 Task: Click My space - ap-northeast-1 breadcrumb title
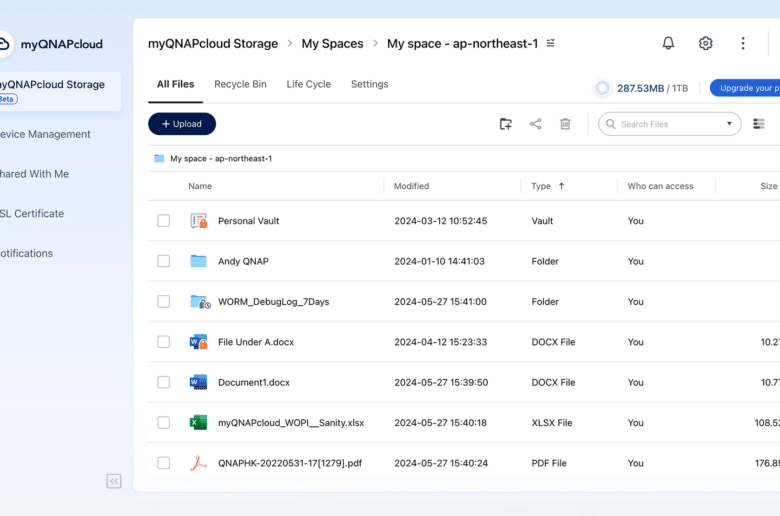(463, 44)
